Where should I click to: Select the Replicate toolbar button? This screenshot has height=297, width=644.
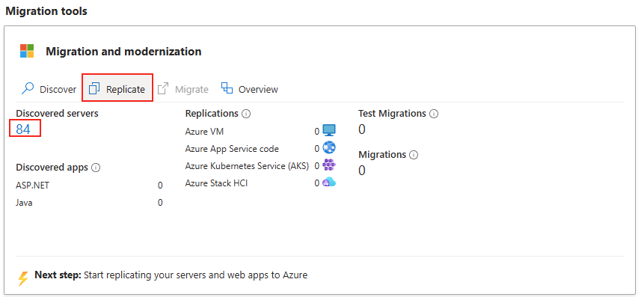(117, 89)
